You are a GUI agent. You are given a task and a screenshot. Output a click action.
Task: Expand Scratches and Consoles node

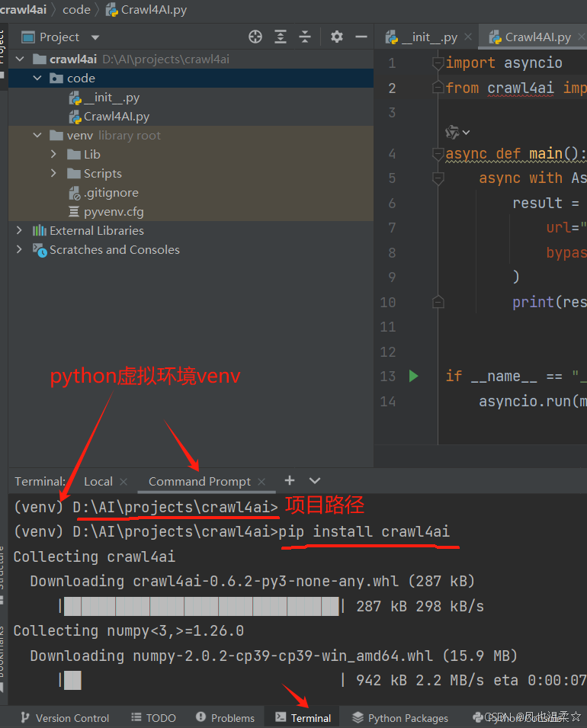click(19, 249)
